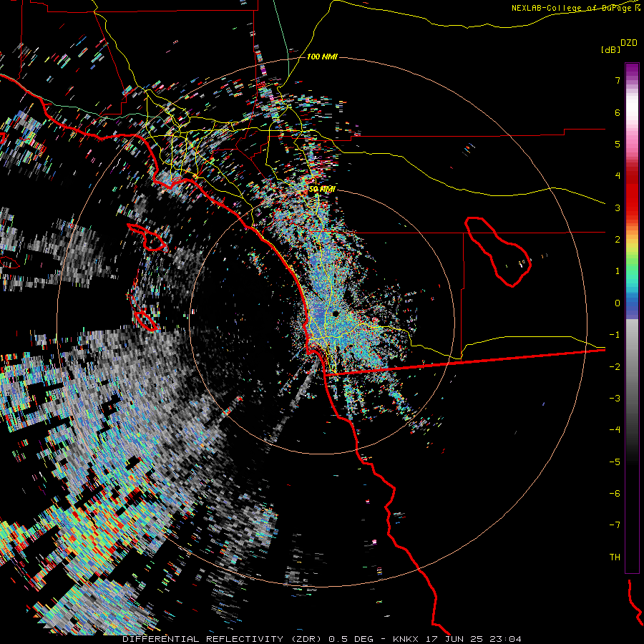644x644 pixels.
Task: Click the -2 value on the color scale
Action: point(615,367)
